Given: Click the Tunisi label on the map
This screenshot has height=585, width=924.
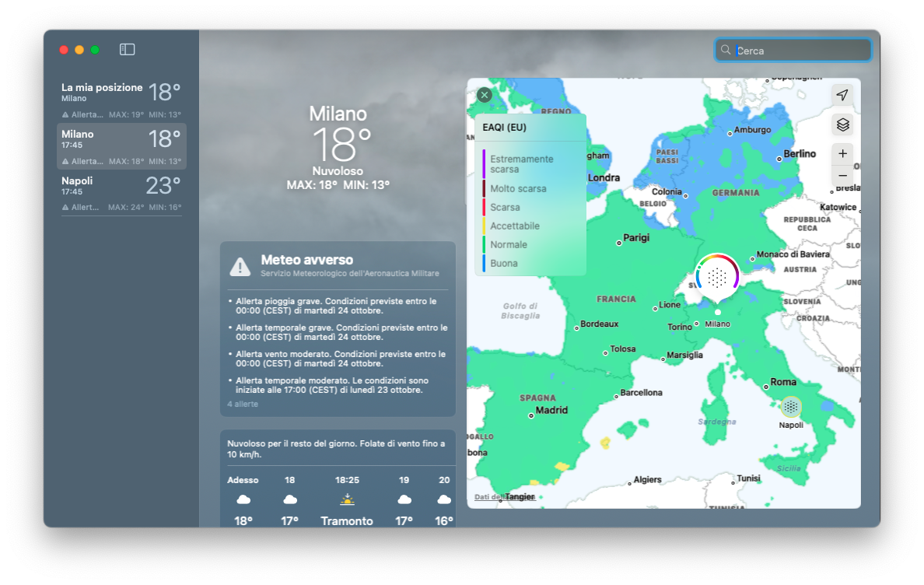Looking at the screenshot, I should [x=748, y=478].
